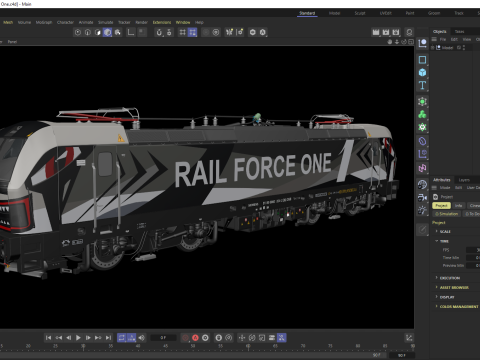
Task: Click Render to Picture Viewer icon
Action: coord(386,32)
